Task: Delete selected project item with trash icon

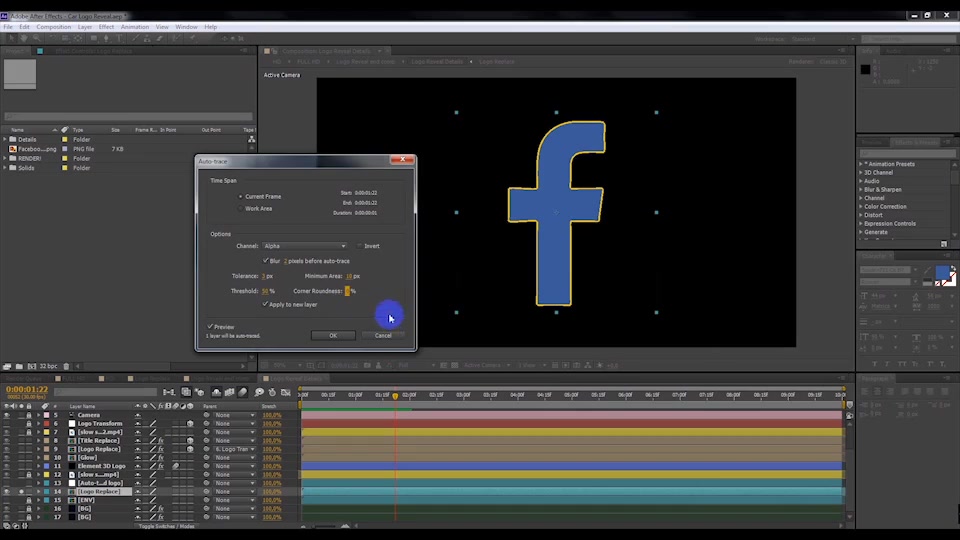Action: (x=66, y=366)
